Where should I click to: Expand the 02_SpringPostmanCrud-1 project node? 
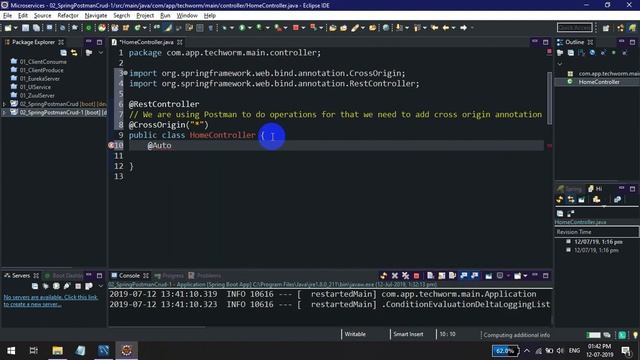coord(4,113)
